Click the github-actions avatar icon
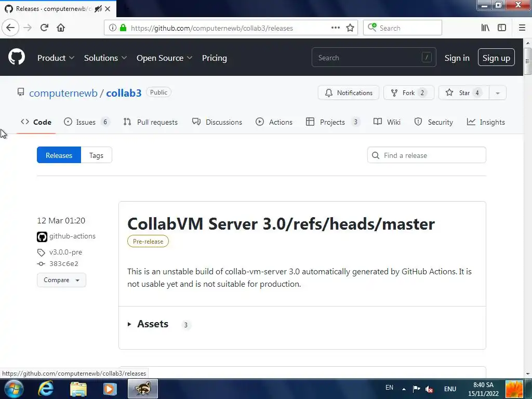The height and width of the screenshot is (399, 532). point(42,236)
